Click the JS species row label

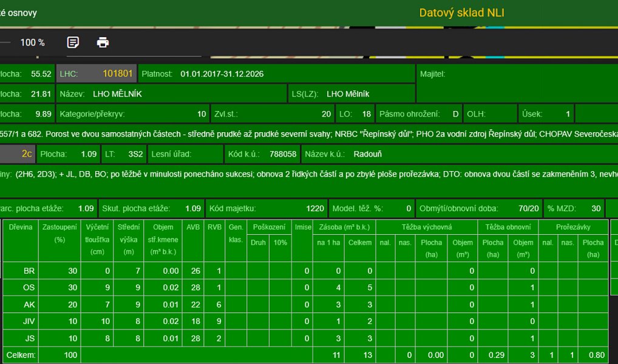tap(30, 339)
